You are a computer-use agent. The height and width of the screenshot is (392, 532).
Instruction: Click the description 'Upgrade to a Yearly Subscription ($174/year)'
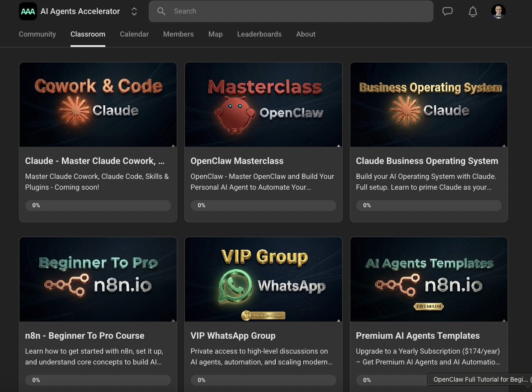point(428,351)
